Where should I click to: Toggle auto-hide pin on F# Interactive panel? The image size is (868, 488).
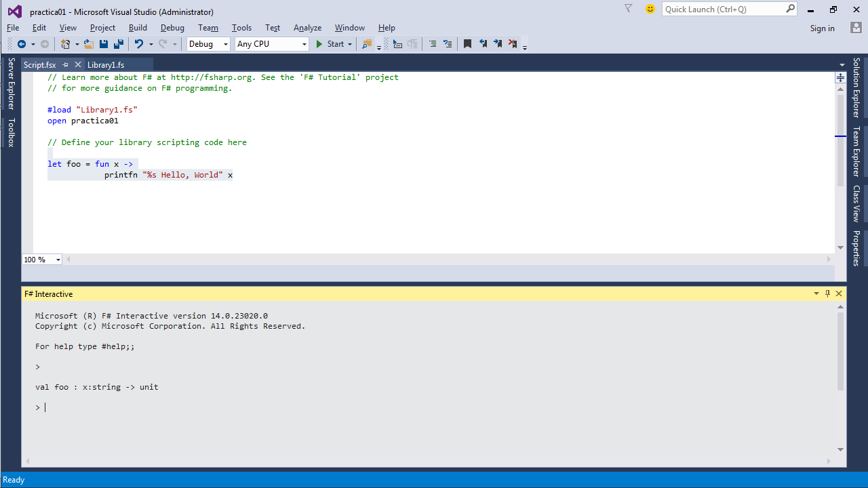point(827,293)
